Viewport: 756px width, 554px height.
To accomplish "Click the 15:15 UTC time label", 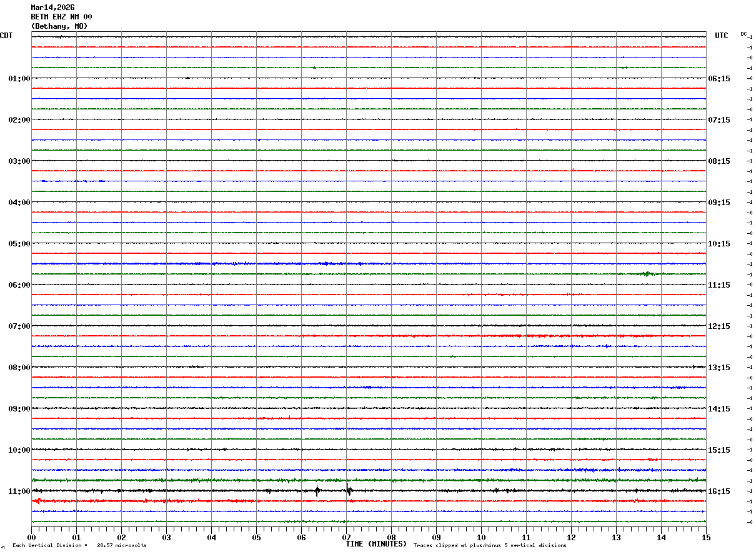I will [x=719, y=450].
